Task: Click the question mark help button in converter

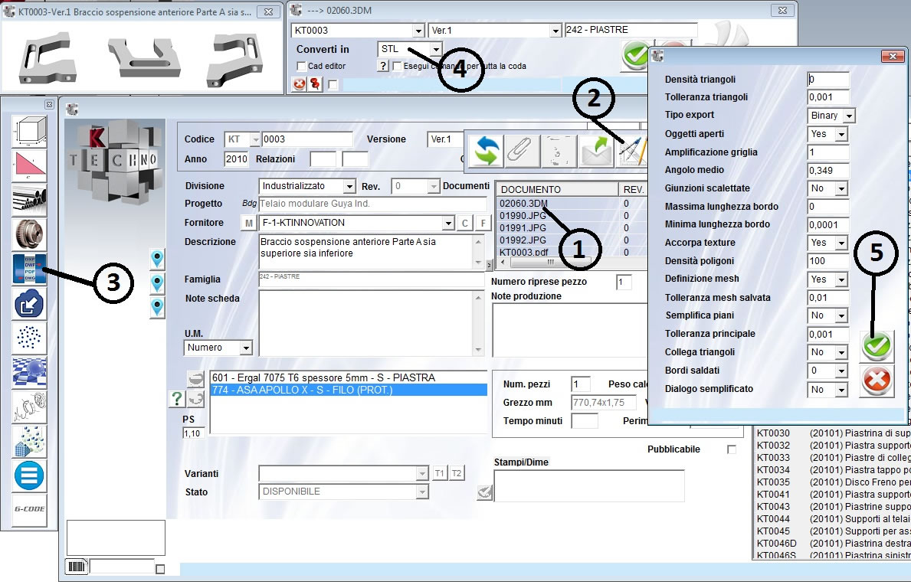Action: tap(382, 66)
